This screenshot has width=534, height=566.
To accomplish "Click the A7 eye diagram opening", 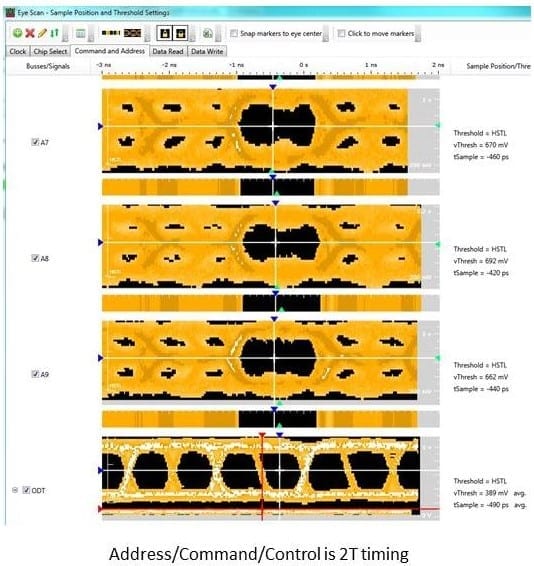I will tap(277, 125).
